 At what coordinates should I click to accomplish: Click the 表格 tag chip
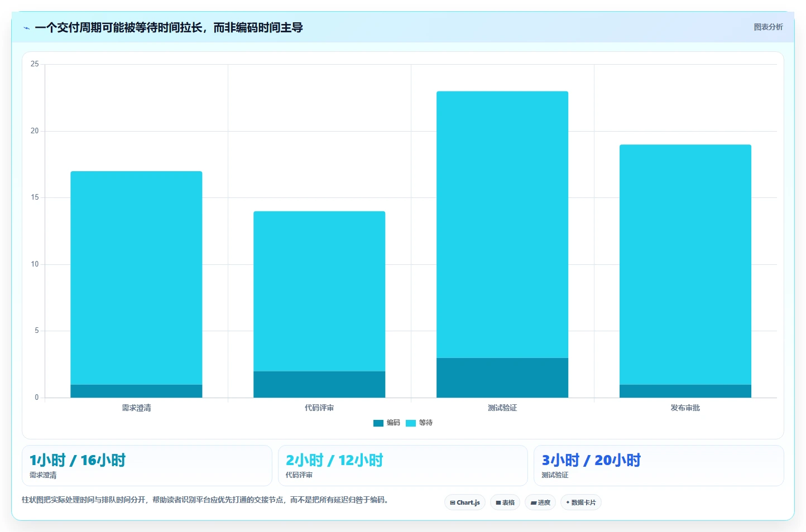pyautogui.click(x=505, y=502)
